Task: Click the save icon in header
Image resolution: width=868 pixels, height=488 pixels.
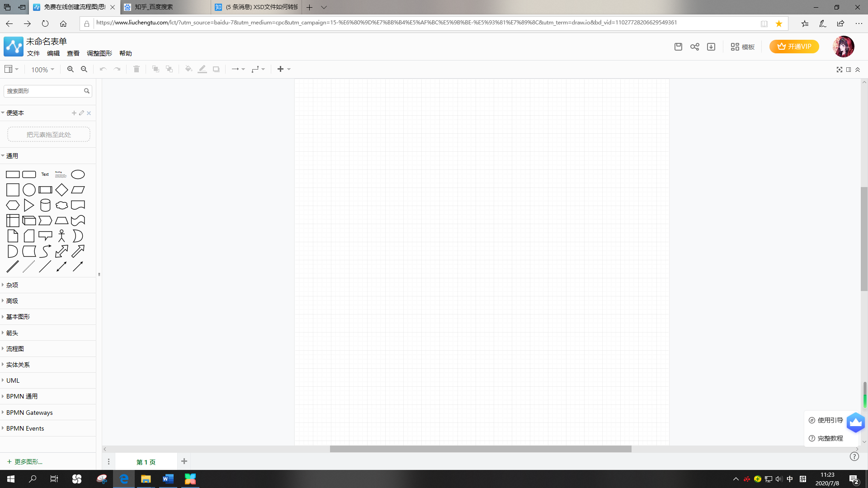Action: (678, 47)
